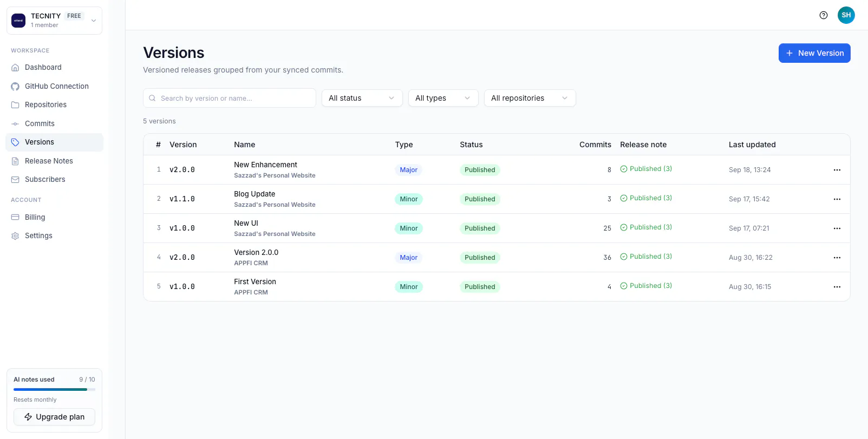Click the v1.1.0 version cell
868x439 pixels.
point(182,199)
